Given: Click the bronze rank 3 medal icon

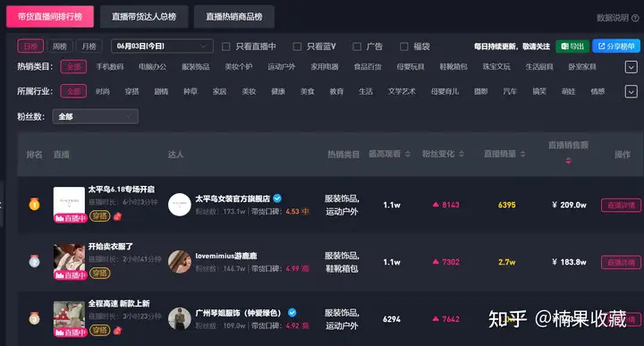Looking at the screenshot, I should click(x=34, y=318).
